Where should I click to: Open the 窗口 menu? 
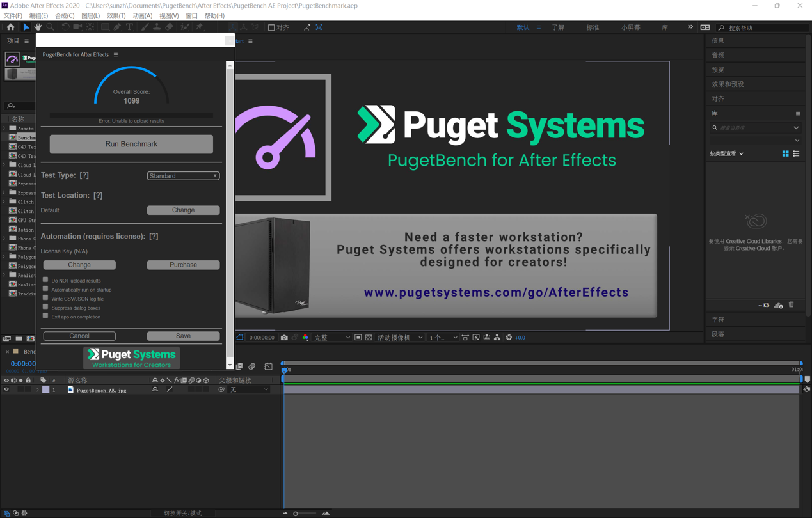click(191, 16)
